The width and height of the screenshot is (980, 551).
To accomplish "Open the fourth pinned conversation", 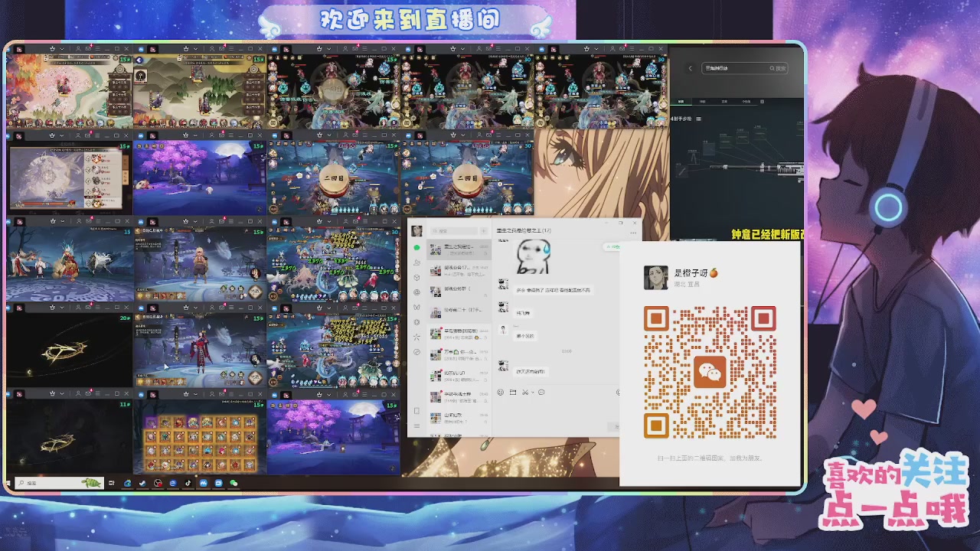I will 459,312.
